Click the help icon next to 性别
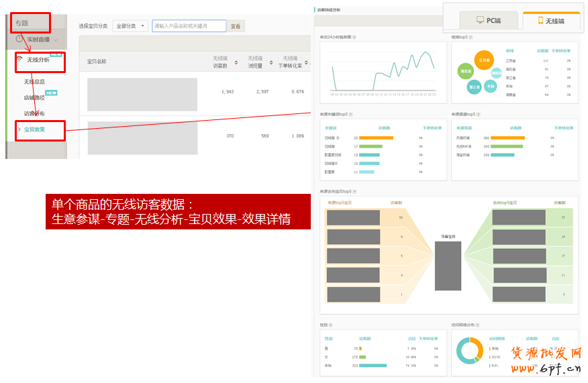 tap(331, 325)
